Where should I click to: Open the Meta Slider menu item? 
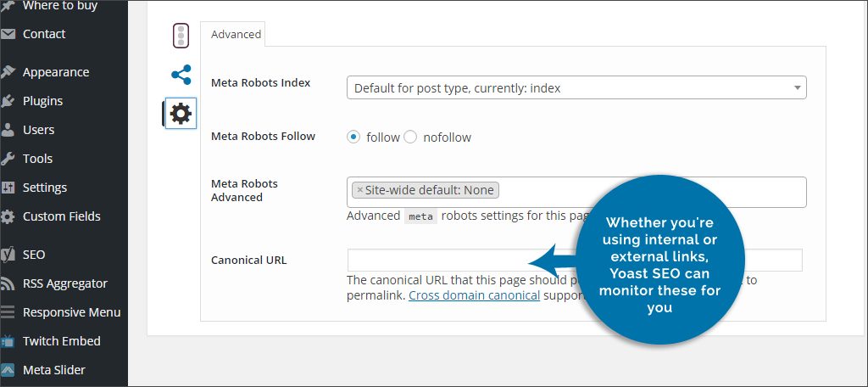coord(53,370)
